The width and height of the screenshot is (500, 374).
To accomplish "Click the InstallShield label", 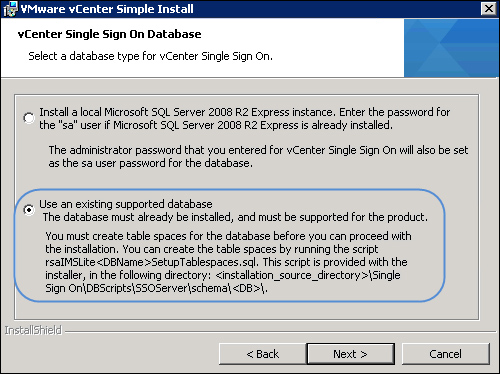I will [33, 330].
